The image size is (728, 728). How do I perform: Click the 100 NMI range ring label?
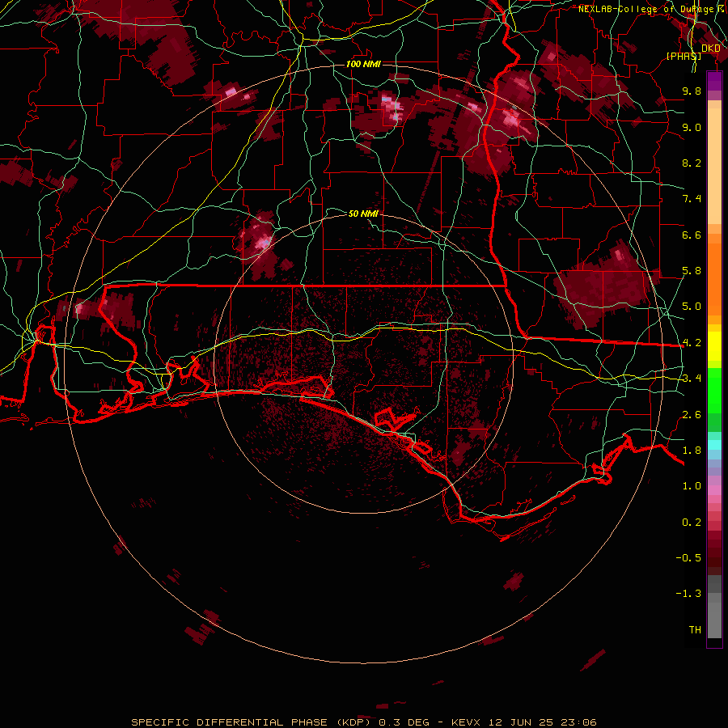tap(363, 64)
